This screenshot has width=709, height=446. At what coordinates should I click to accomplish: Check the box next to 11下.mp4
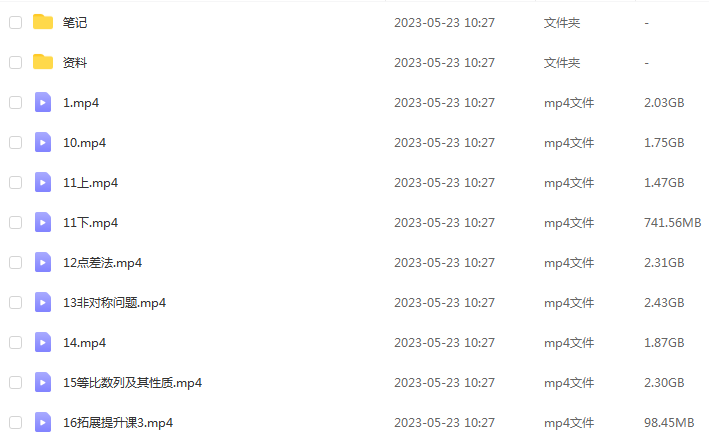15,222
